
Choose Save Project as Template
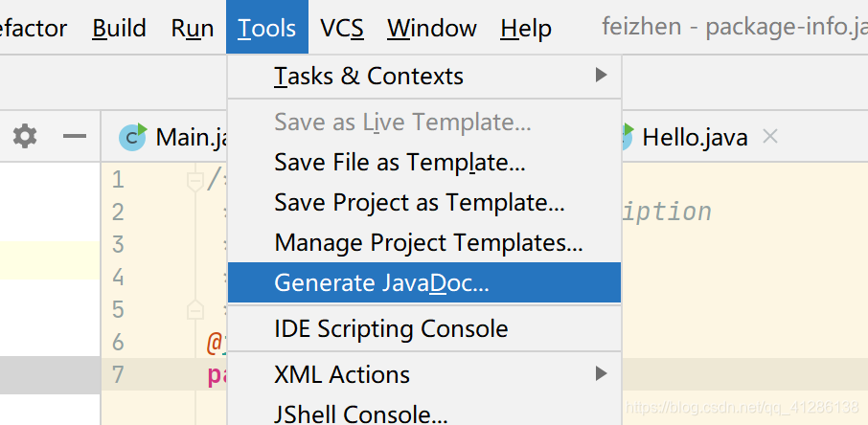pyautogui.click(x=419, y=203)
